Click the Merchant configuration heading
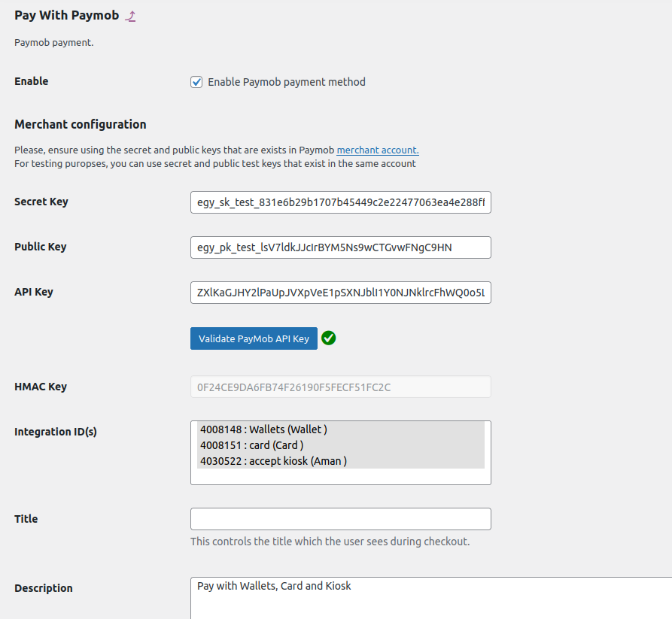 click(81, 124)
